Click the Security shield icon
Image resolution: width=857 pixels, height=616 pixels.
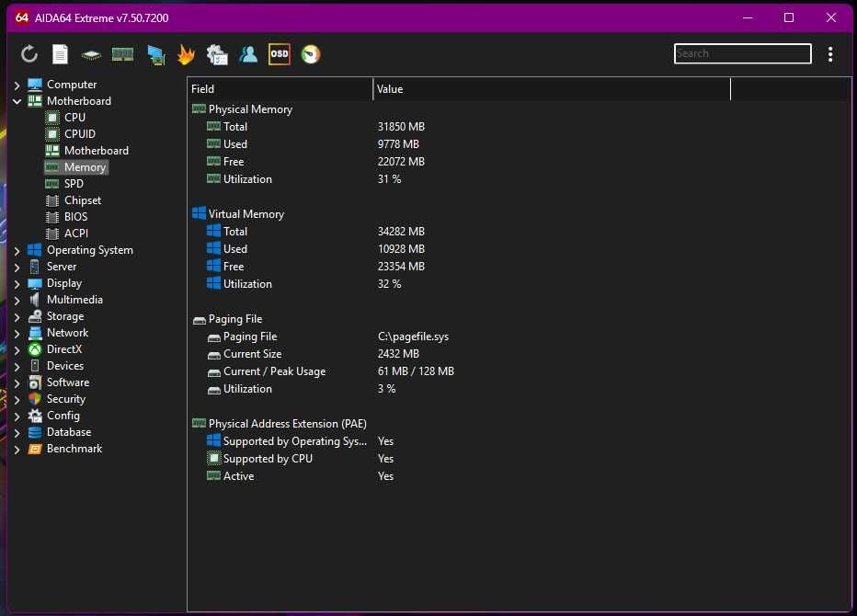click(x=34, y=398)
